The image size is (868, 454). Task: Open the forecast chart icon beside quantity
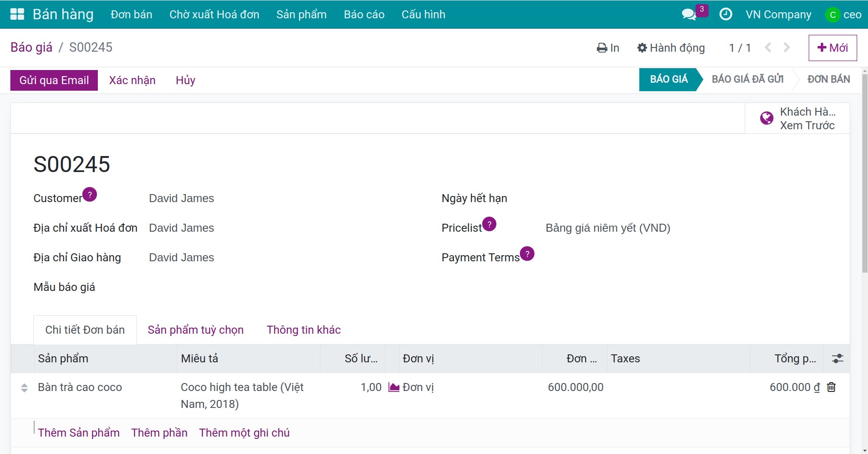(x=394, y=387)
